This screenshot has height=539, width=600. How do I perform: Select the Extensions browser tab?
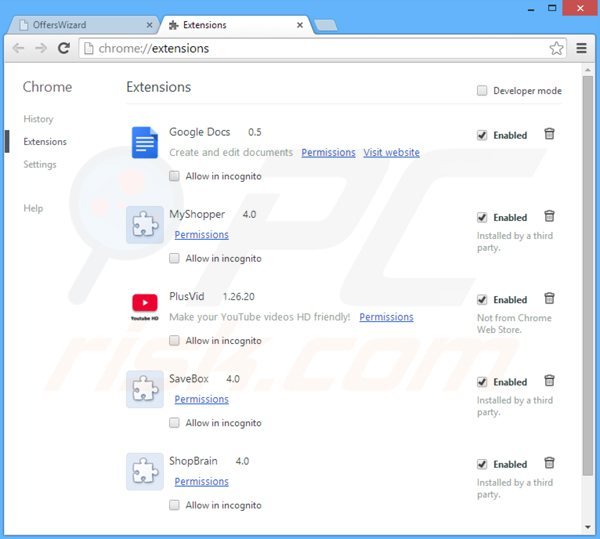point(235,25)
